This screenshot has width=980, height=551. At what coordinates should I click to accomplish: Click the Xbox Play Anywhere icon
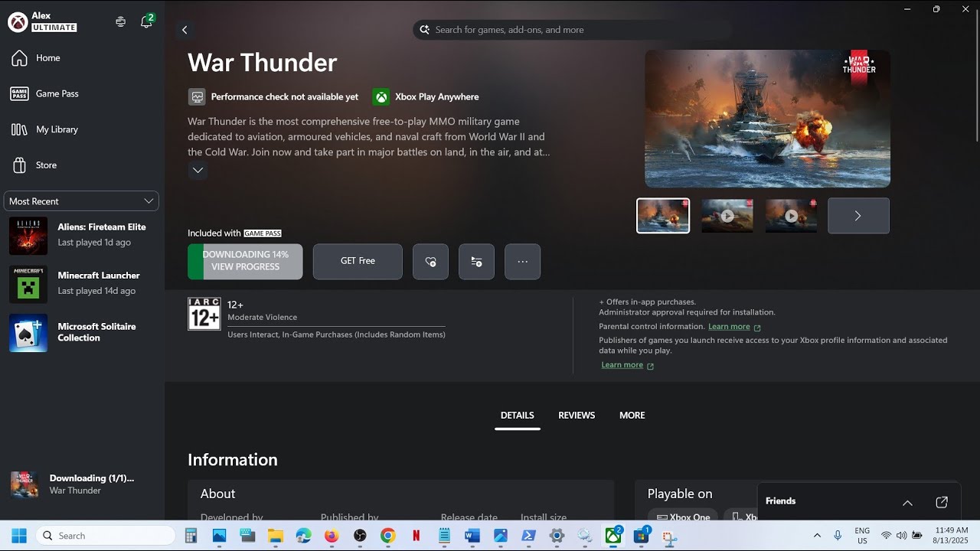click(381, 97)
